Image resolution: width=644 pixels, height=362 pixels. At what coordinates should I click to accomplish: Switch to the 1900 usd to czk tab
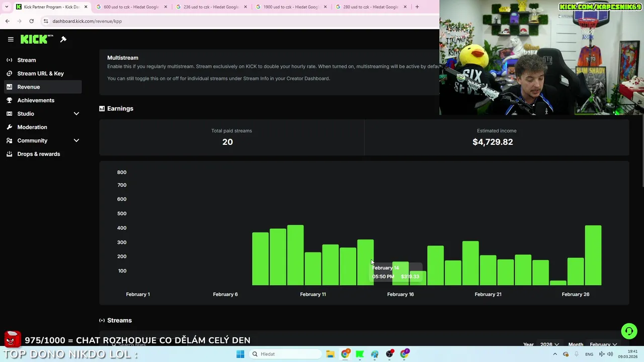click(x=291, y=7)
